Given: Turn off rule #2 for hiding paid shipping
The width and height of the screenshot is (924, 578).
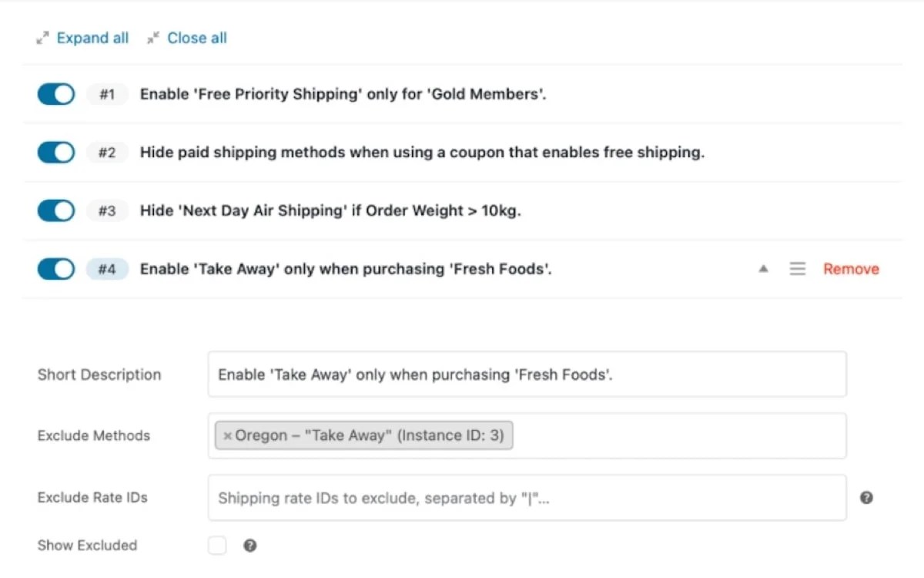Looking at the screenshot, I should coord(55,152).
